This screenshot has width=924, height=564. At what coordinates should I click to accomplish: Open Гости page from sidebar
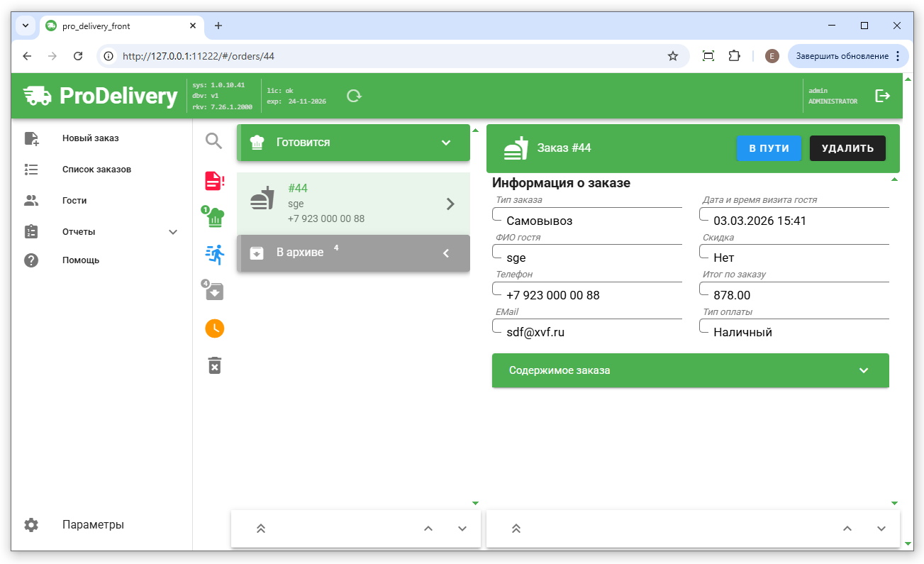point(74,201)
